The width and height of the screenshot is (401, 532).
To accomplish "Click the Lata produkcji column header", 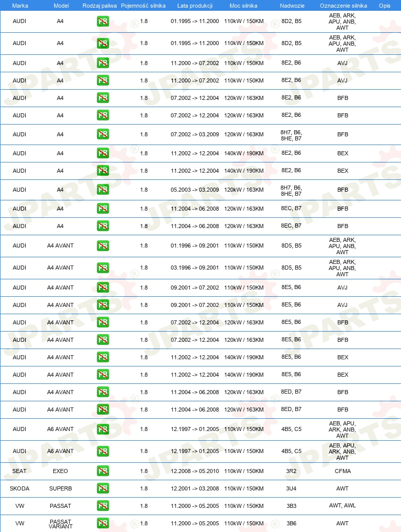I will (195, 6).
